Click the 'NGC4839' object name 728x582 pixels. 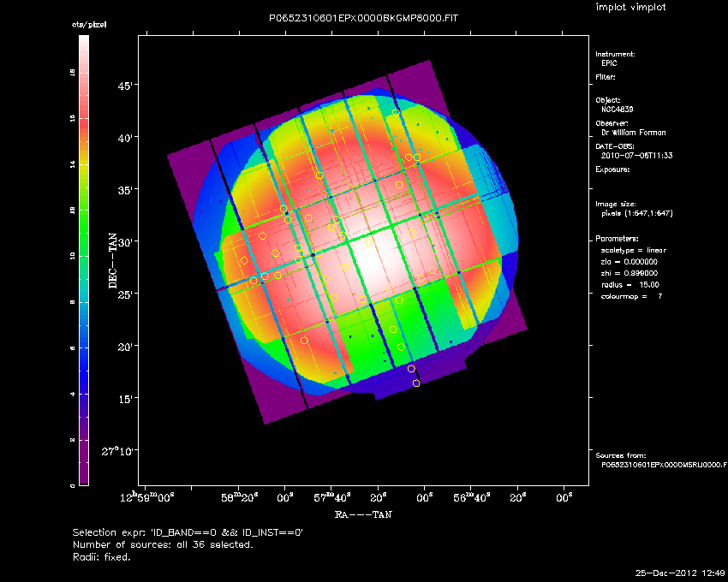click(617, 110)
